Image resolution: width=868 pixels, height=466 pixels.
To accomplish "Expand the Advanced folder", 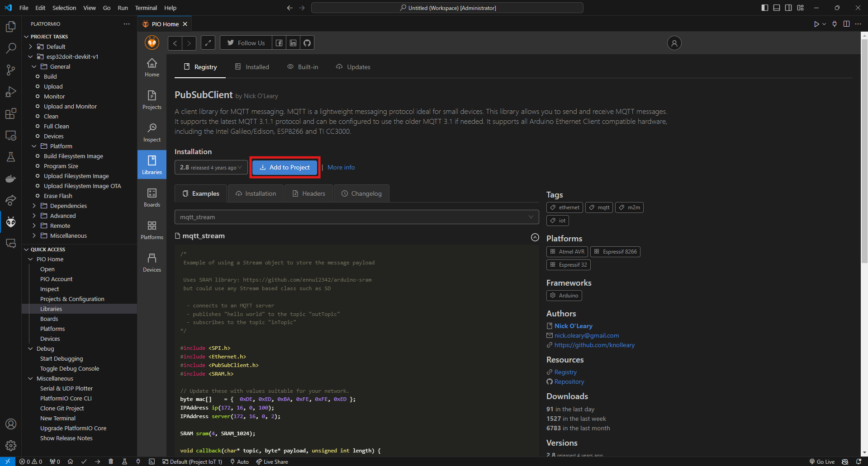I will point(34,216).
